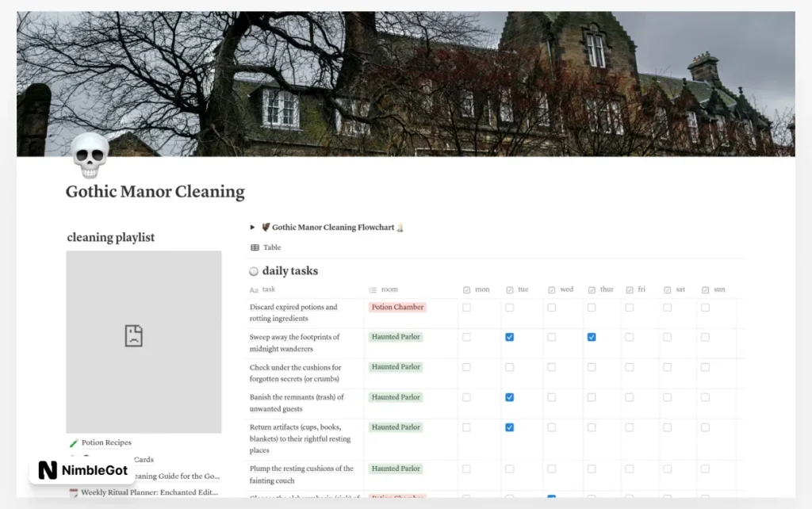The height and width of the screenshot is (509, 812).
Task: Click Haunted Parlor tag for Check under cushions
Action: click(x=396, y=366)
